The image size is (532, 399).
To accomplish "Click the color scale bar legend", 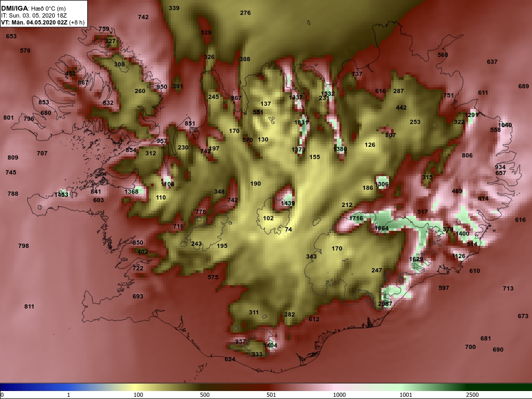I will coord(266,387).
